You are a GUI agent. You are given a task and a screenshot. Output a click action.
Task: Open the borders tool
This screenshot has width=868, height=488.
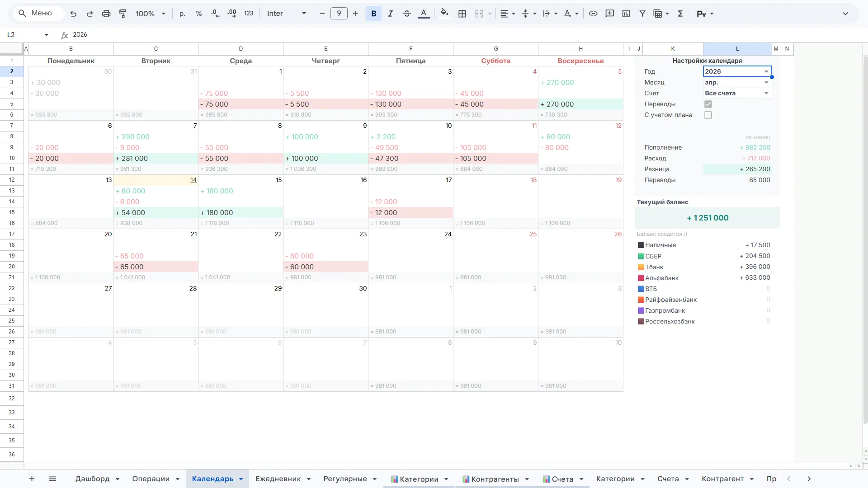(462, 14)
